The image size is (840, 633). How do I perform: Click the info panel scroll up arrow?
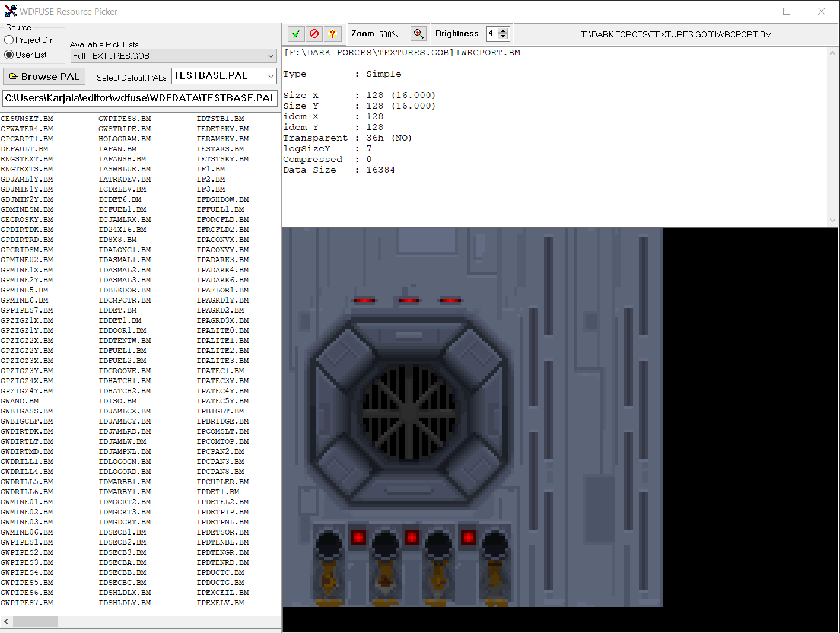pyautogui.click(x=832, y=53)
